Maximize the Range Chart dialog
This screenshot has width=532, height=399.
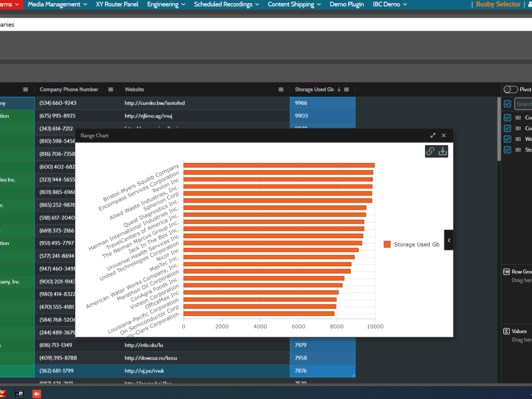point(433,135)
